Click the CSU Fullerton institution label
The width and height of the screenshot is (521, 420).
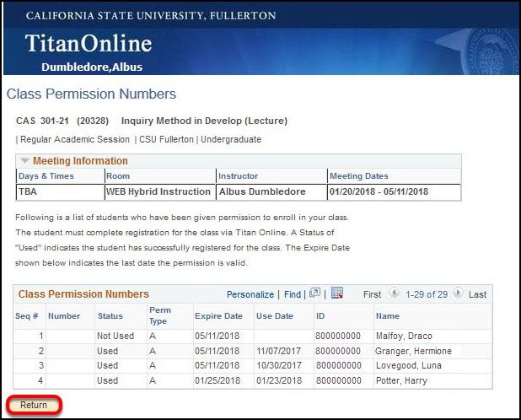click(x=166, y=139)
